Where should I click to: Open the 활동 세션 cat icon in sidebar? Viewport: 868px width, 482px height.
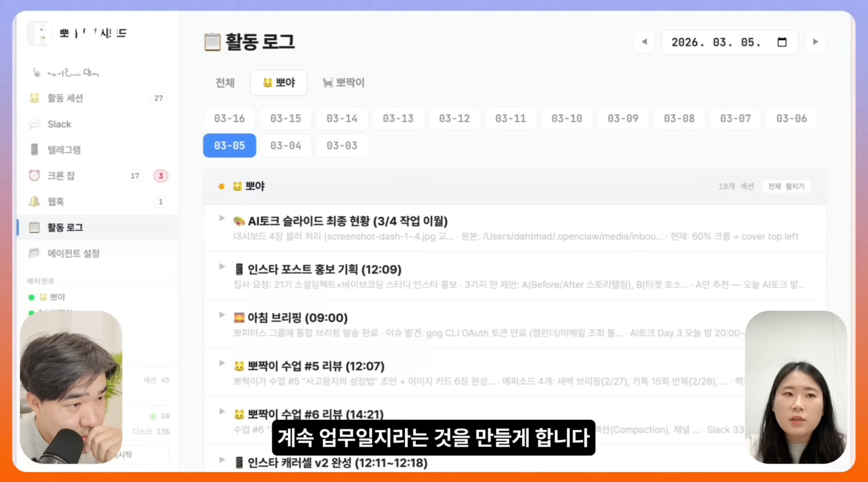(33, 98)
